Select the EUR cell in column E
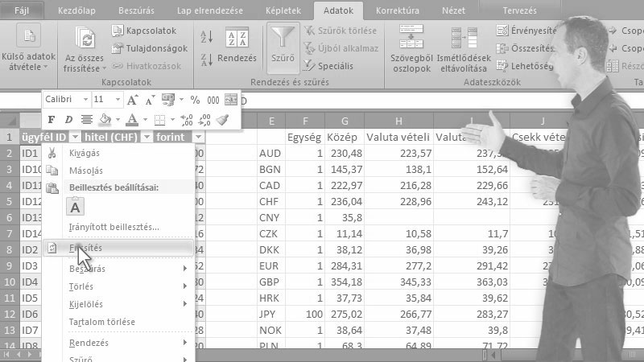The width and height of the screenshot is (644, 362). point(271,266)
